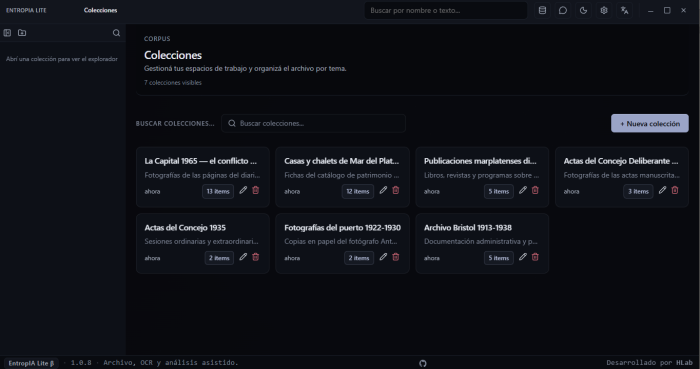Click the new folder icon in sidebar

(22, 33)
